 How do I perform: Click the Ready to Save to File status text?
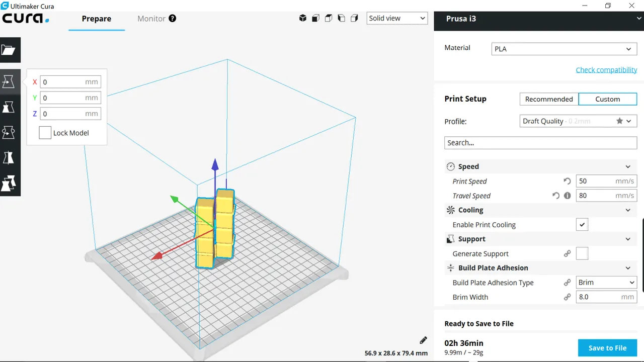click(479, 324)
